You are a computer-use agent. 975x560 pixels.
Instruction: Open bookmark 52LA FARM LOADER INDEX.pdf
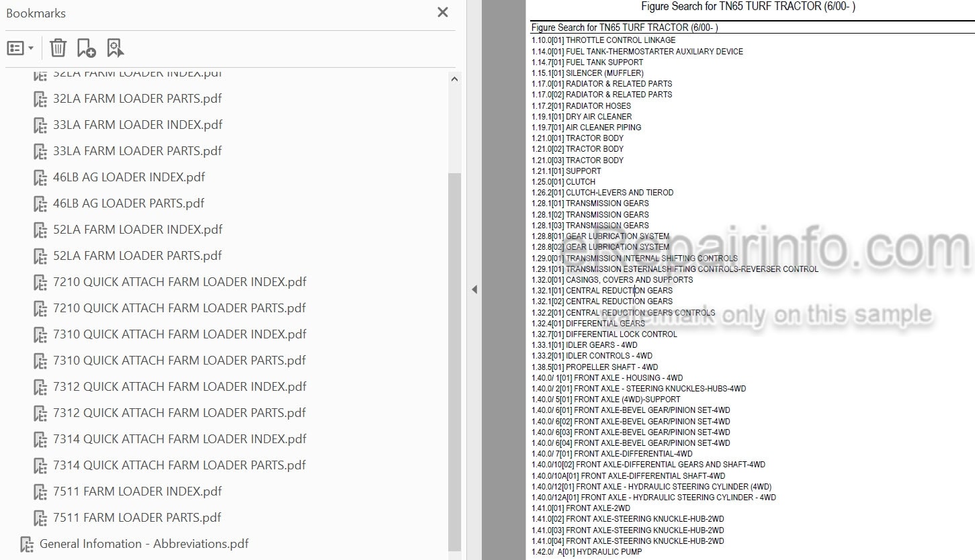(x=138, y=230)
